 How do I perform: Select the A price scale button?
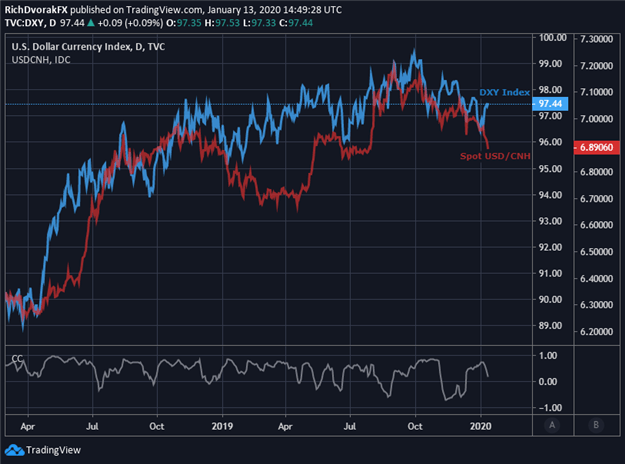552,425
